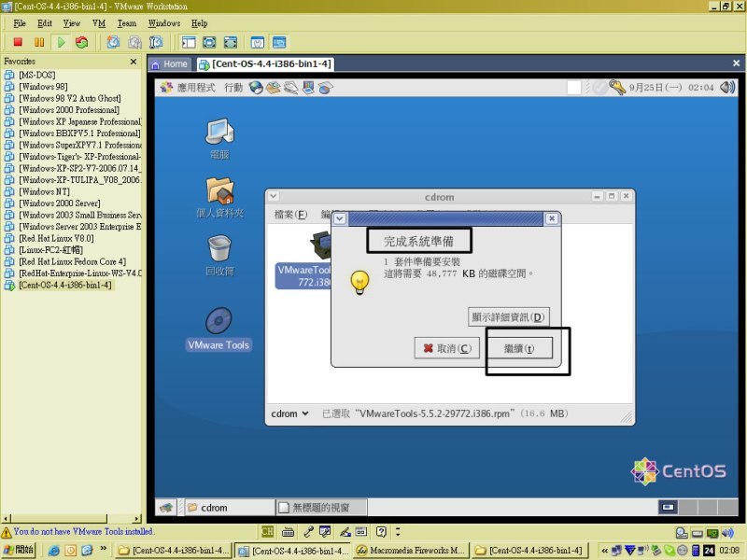Image resolution: width=747 pixels, height=560 pixels.
Task: Click the green Power On play icon
Action: [61, 42]
